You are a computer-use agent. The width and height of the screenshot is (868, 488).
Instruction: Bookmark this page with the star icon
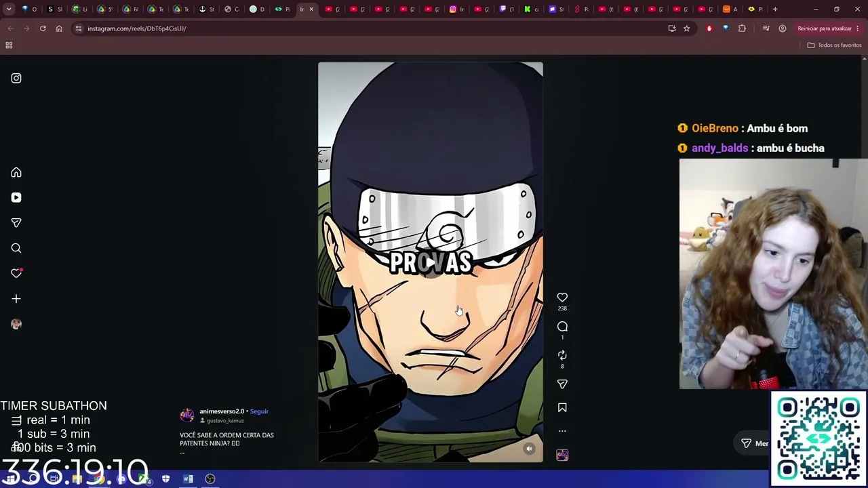(x=687, y=28)
